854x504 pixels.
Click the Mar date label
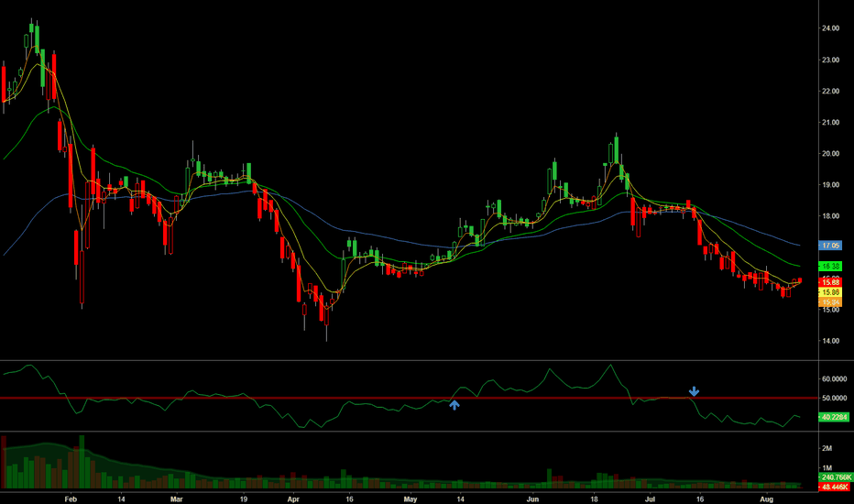tap(176, 499)
